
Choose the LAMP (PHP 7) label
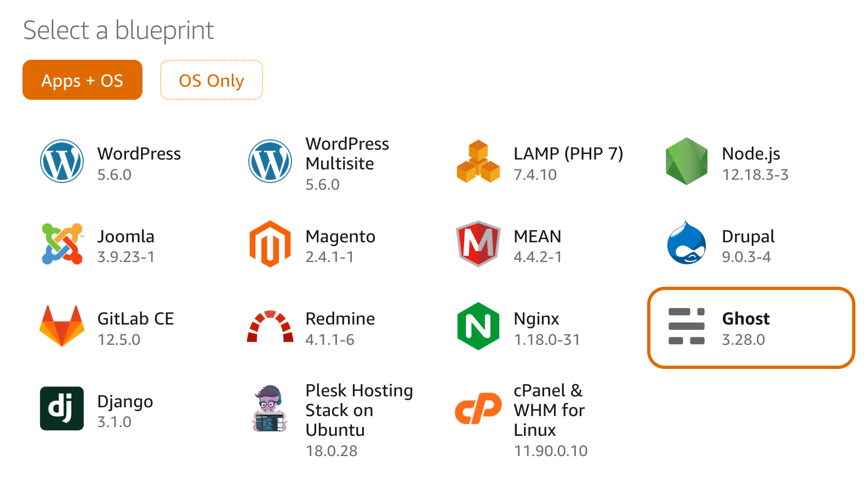(568, 154)
